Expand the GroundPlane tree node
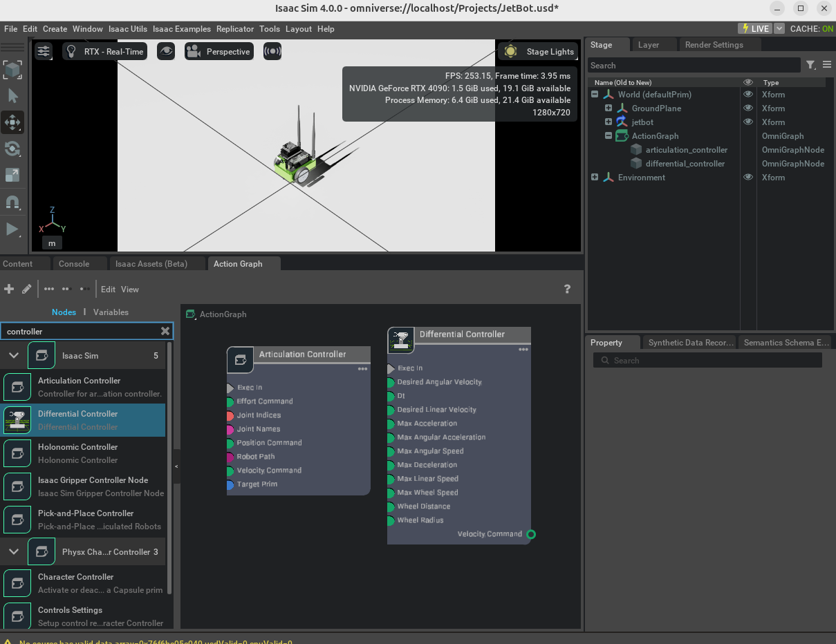This screenshot has height=644, width=836. tap(609, 108)
